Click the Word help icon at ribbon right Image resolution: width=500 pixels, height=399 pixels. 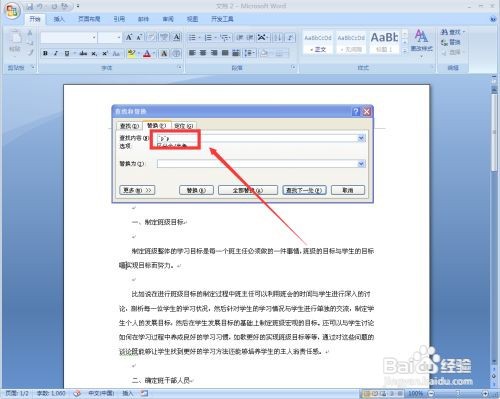(x=493, y=19)
